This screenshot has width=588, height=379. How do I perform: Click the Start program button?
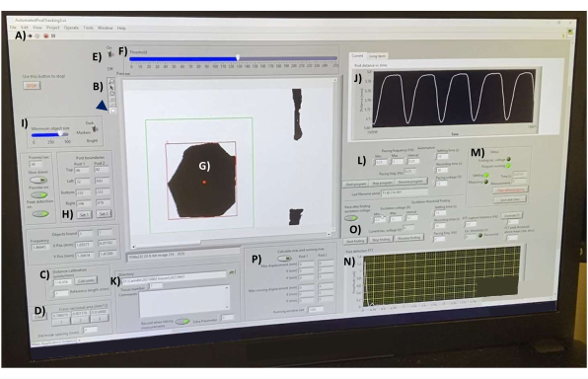[x=355, y=184]
